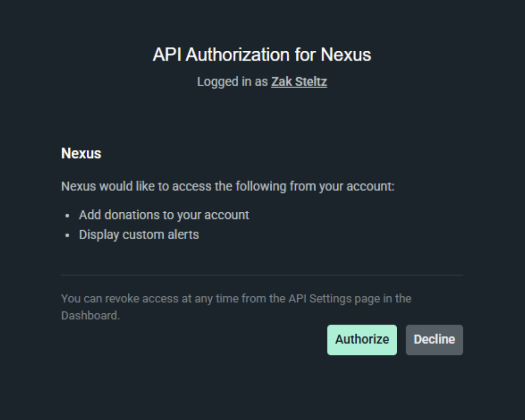
Task: Click the "You can revoke access" notice line
Action: click(x=236, y=299)
